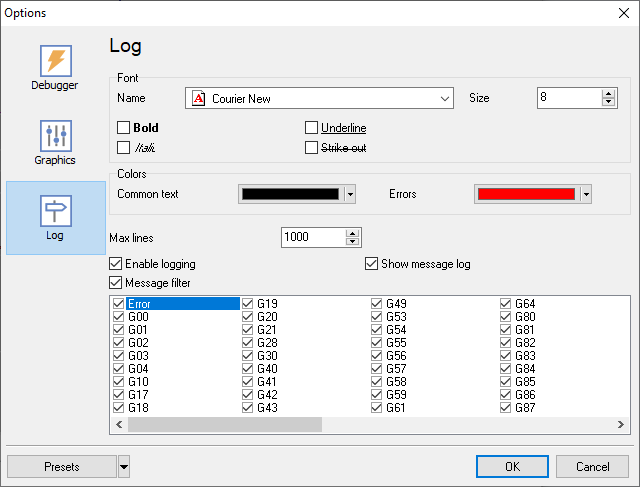
Task: Uncheck the G64 filter checkbox
Action: pyautogui.click(x=505, y=304)
